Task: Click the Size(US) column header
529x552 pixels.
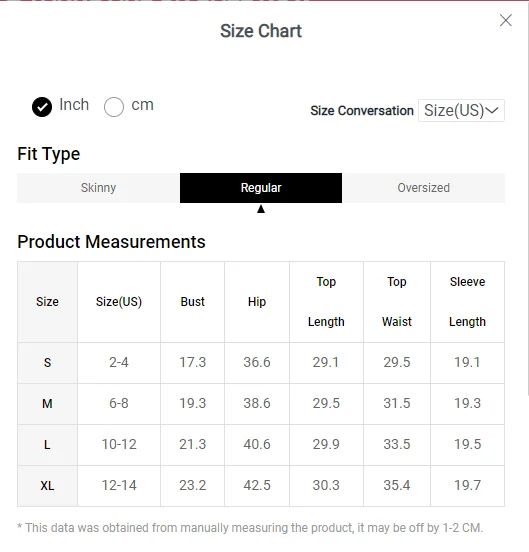Action: tap(119, 302)
